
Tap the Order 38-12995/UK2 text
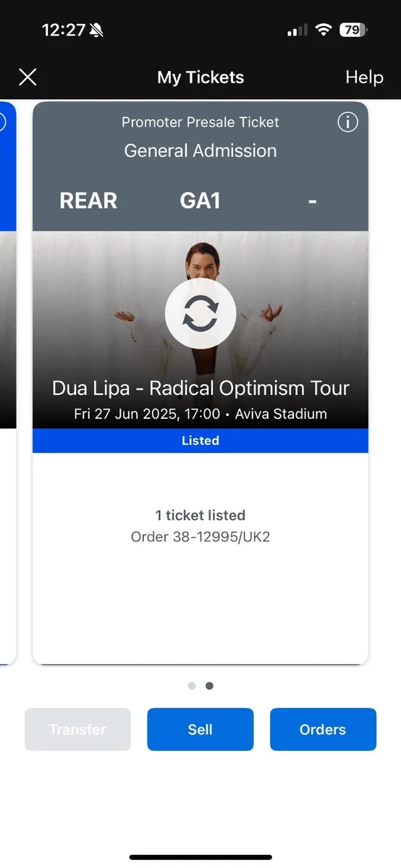click(200, 537)
